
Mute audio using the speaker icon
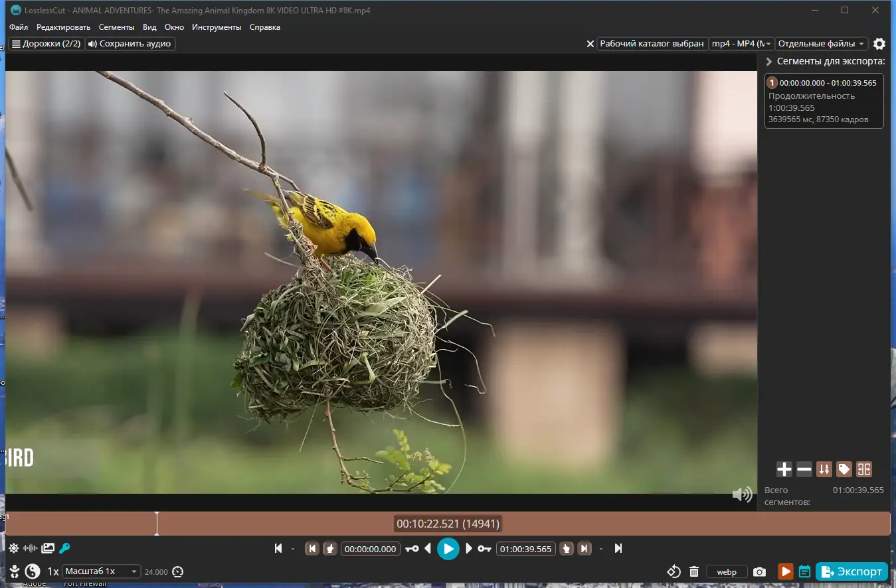pyautogui.click(x=742, y=494)
